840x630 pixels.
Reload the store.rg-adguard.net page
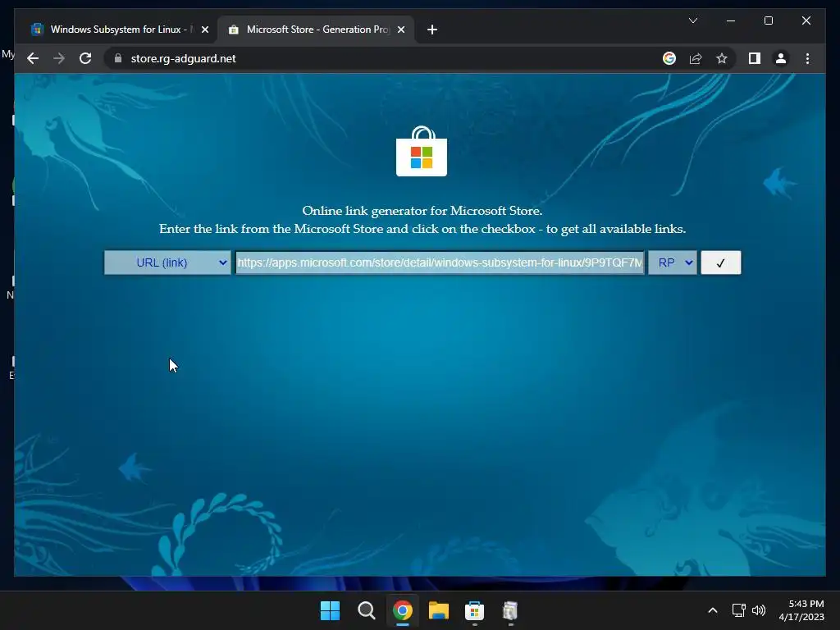click(85, 58)
